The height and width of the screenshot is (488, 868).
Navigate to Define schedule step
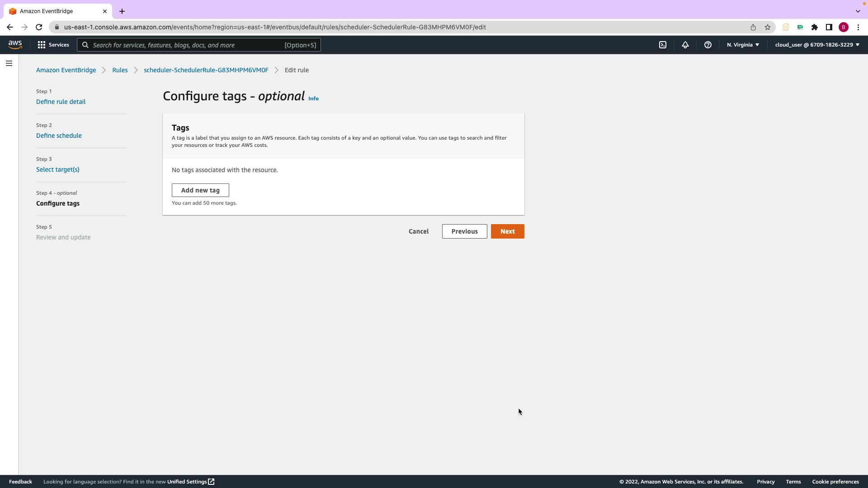(x=59, y=136)
